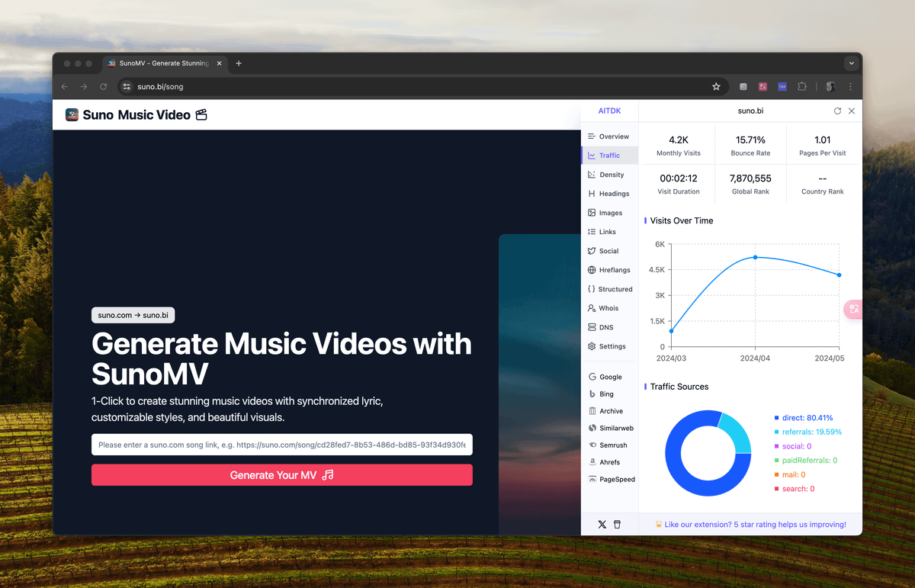Open site information control in address bar
This screenshot has height=588, width=915.
coord(127,87)
